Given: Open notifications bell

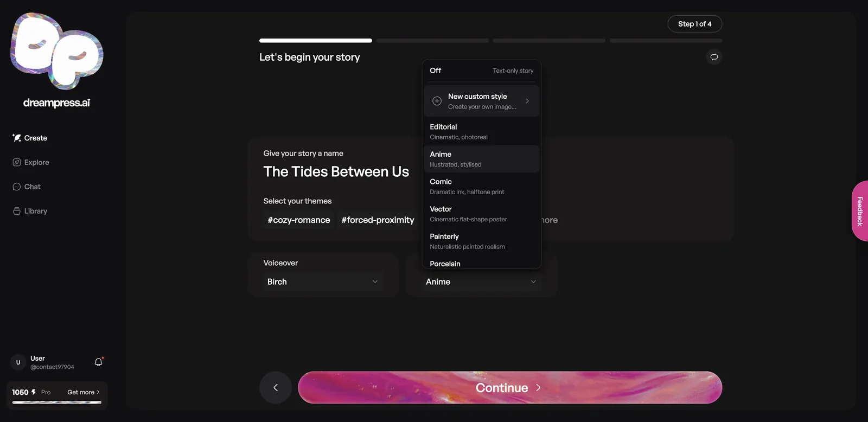Looking at the screenshot, I should click(x=98, y=362).
